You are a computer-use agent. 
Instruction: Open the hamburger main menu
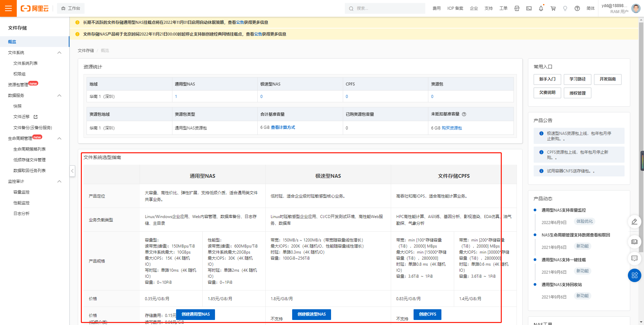[8, 8]
